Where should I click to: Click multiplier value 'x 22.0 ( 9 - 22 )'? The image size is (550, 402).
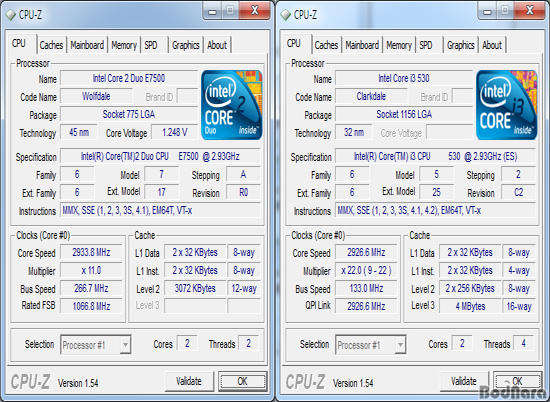tap(366, 270)
